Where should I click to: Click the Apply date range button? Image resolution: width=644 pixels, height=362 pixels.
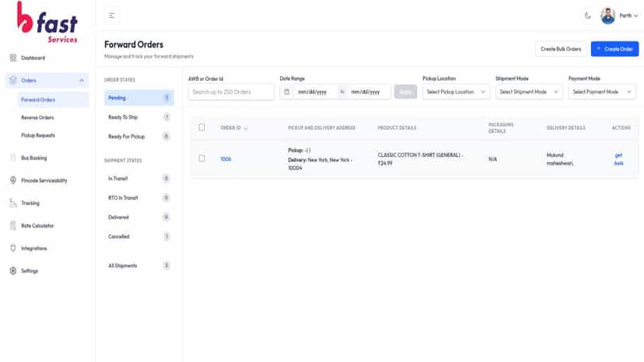click(x=405, y=92)
